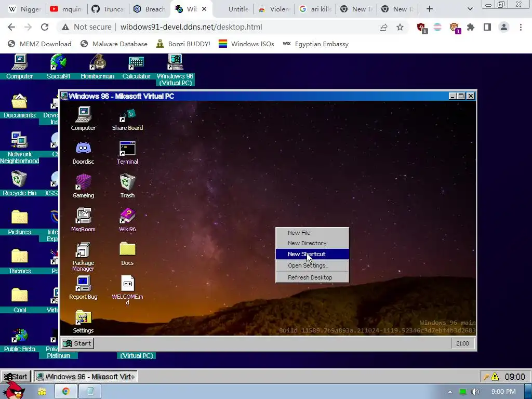The width and height of the screenshot is (532, 399).
Task: Select Windows 96 - Mikasoft taskbar button
Action: (86, 377)
